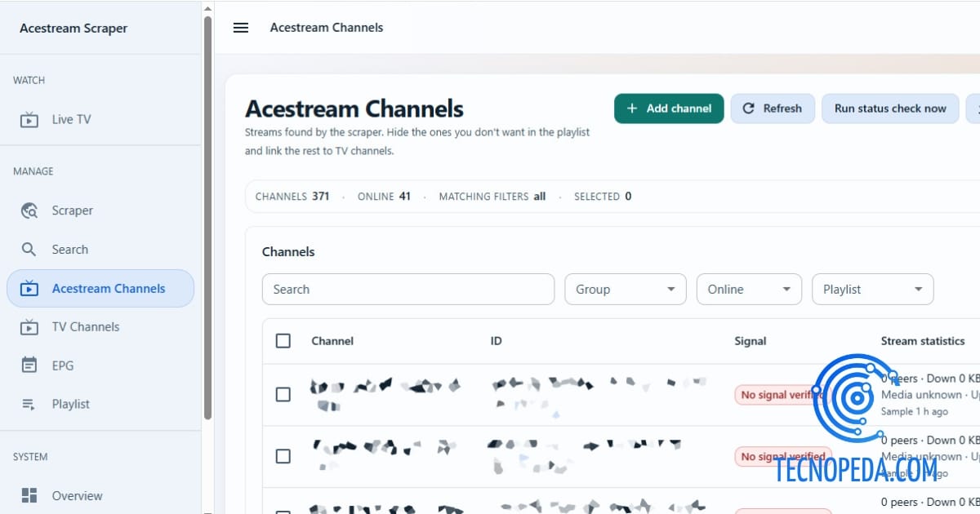Open the Online filter dropdown
The height and width of the screenshot is (514, 980).
click(x=749, y=289)
